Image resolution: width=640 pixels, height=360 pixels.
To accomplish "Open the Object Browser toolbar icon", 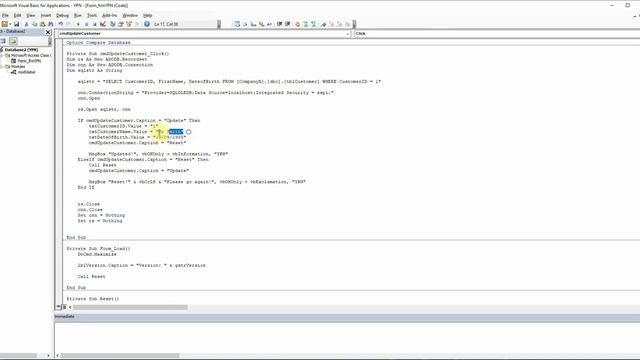I will coord(129,24).
